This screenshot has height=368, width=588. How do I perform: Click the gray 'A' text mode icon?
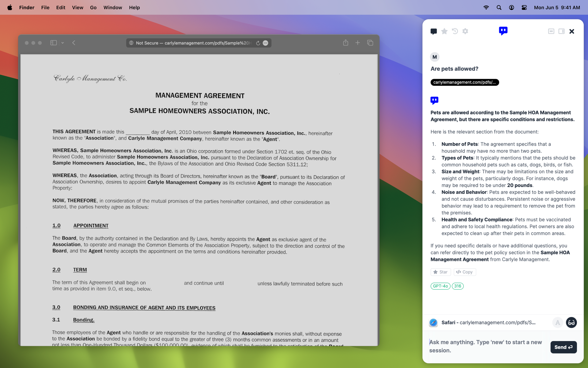(x=558, y=323)
